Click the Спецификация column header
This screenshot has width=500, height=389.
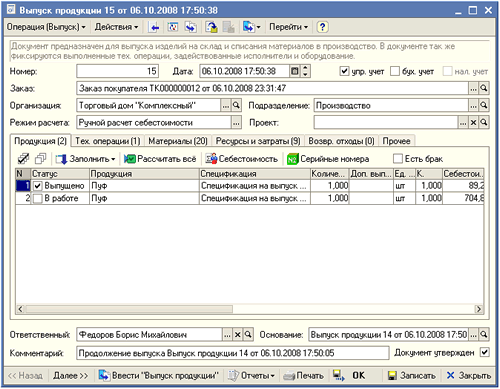tap(255, 174)
